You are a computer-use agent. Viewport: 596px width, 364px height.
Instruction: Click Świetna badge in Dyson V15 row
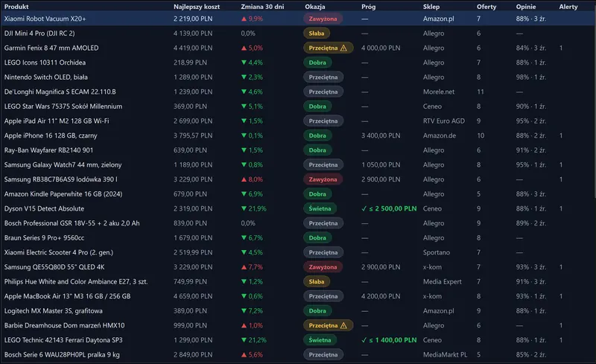pos(320,208)
